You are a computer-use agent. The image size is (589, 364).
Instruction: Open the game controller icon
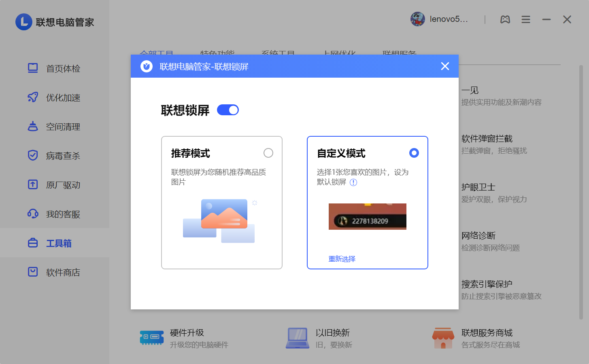point(505,19)
